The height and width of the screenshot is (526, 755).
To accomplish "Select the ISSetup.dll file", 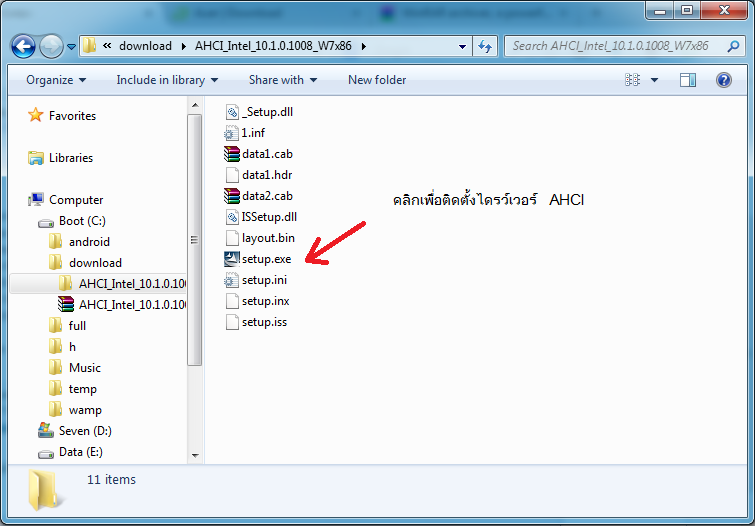I will (268, 217).
